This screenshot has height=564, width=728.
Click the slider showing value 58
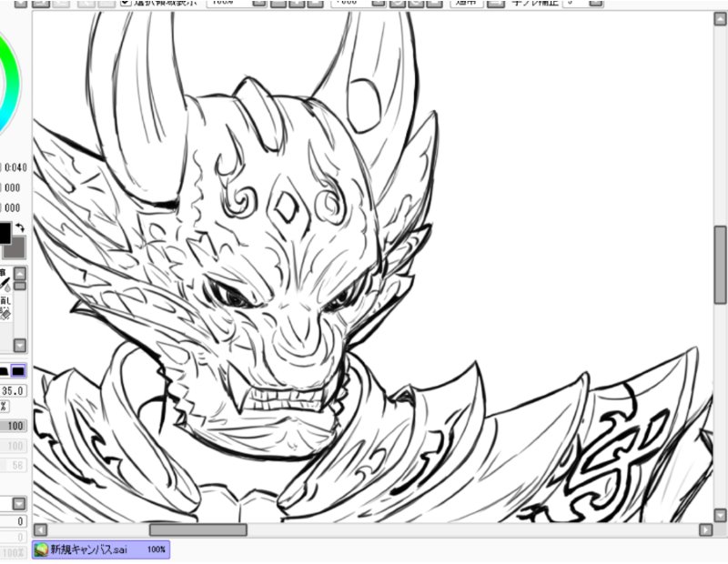pos(14,465)
